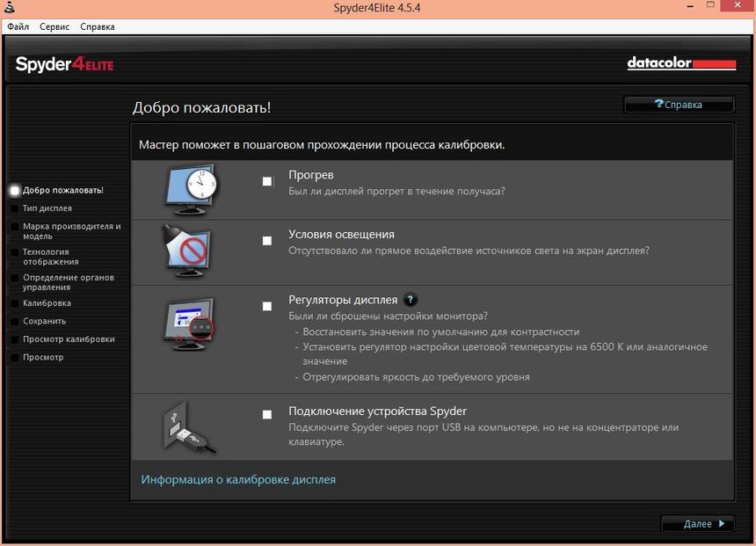Open the Справка menu
This screenshot has height=546, width=756.
click(97, 26)
